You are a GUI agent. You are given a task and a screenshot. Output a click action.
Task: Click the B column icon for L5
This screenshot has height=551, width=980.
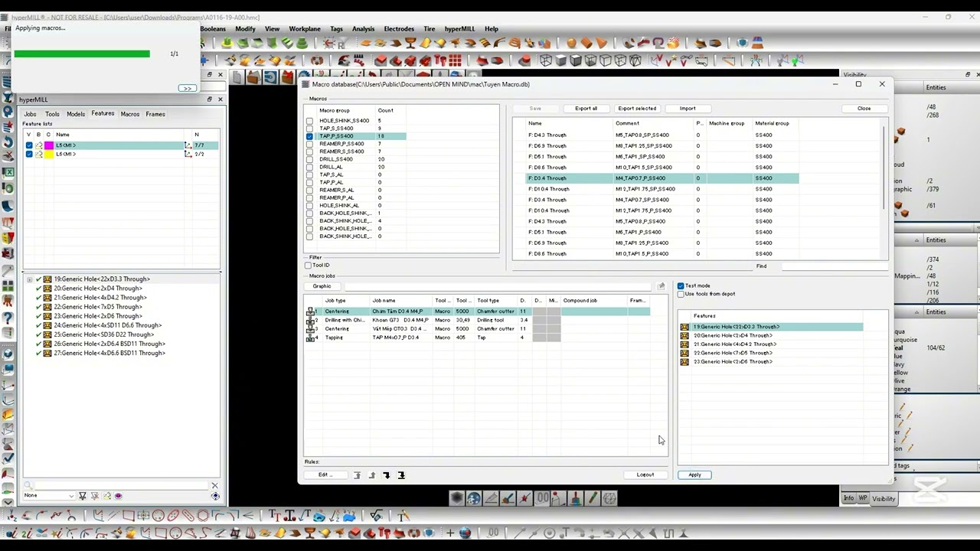coord(39,145)
